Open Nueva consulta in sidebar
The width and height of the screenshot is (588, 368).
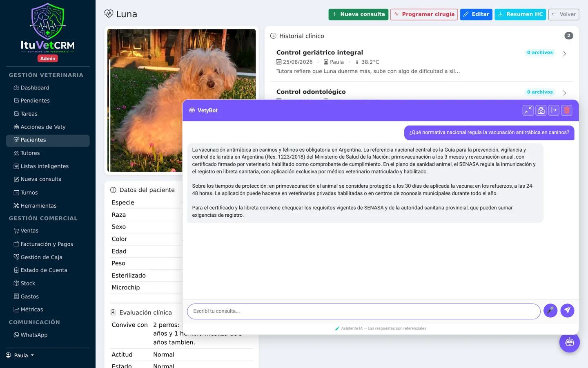(48, 179)
